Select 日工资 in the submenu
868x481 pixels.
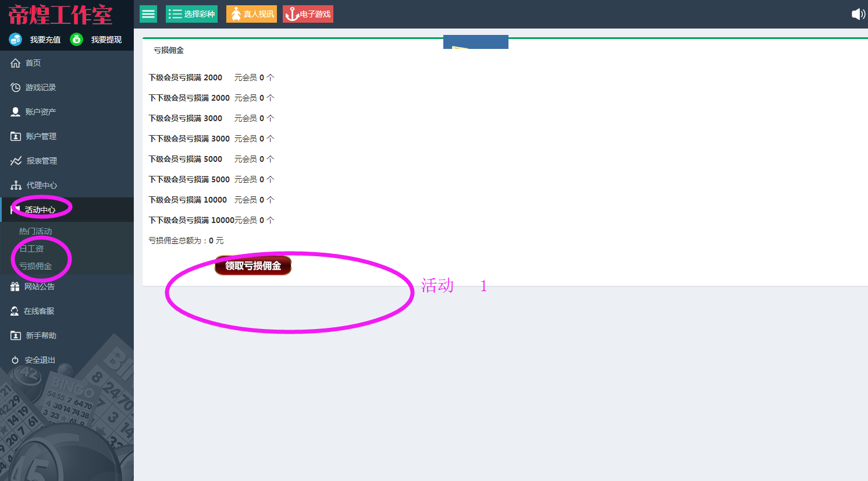click(x=31, y=249)
